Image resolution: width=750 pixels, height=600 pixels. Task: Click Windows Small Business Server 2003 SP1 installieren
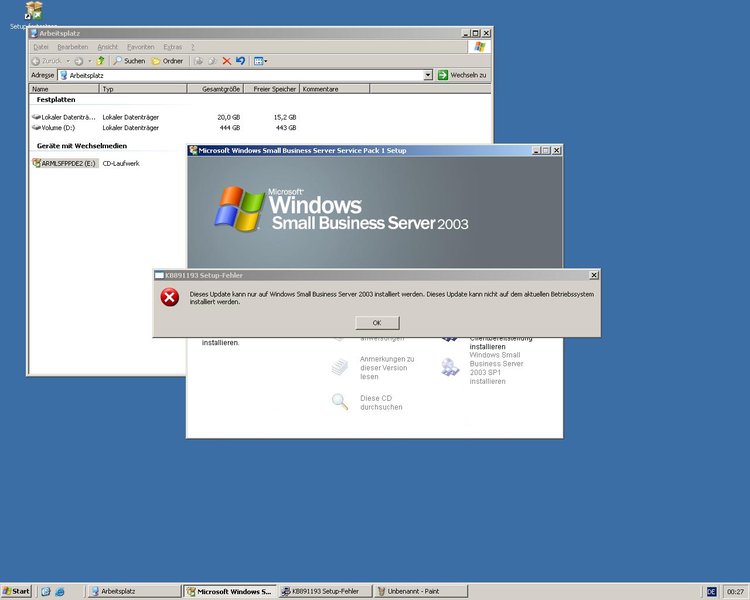click(x=496, y=368)
